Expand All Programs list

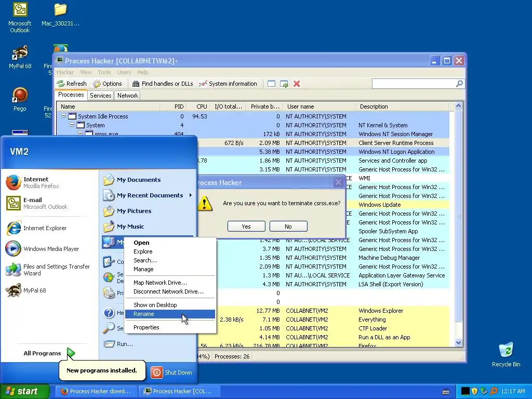pos(49,353)
